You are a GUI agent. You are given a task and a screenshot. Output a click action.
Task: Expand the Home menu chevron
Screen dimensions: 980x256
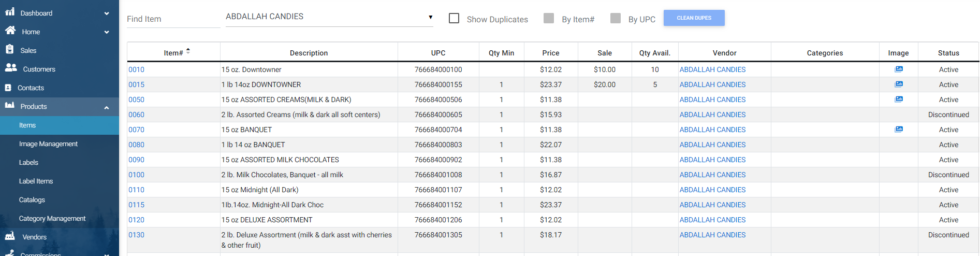tap(107, 32)
